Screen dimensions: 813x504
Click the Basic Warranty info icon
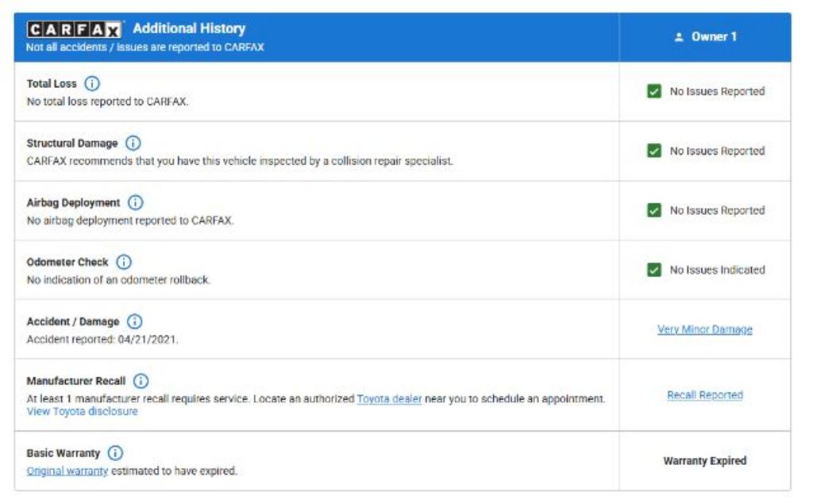coord(116,453)
